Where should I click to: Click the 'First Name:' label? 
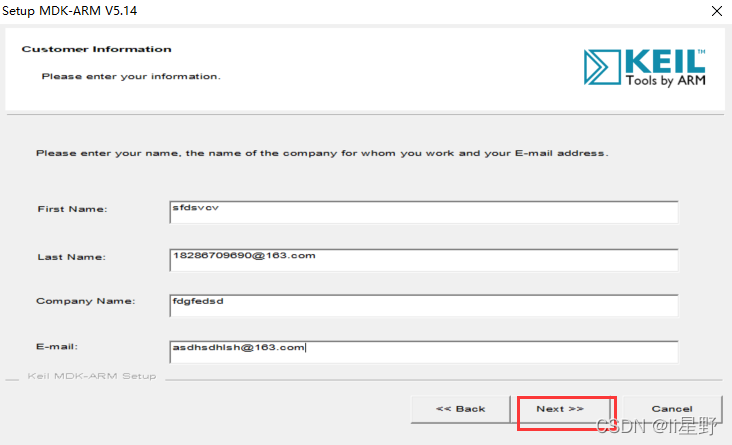[72, 209]
